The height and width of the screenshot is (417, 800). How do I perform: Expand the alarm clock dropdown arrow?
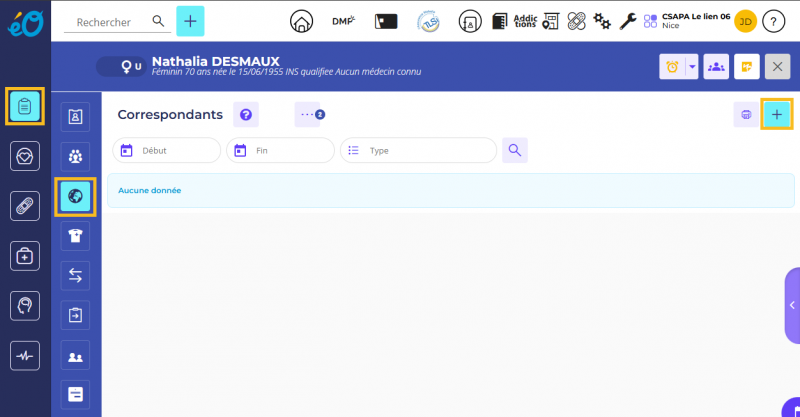690,67
